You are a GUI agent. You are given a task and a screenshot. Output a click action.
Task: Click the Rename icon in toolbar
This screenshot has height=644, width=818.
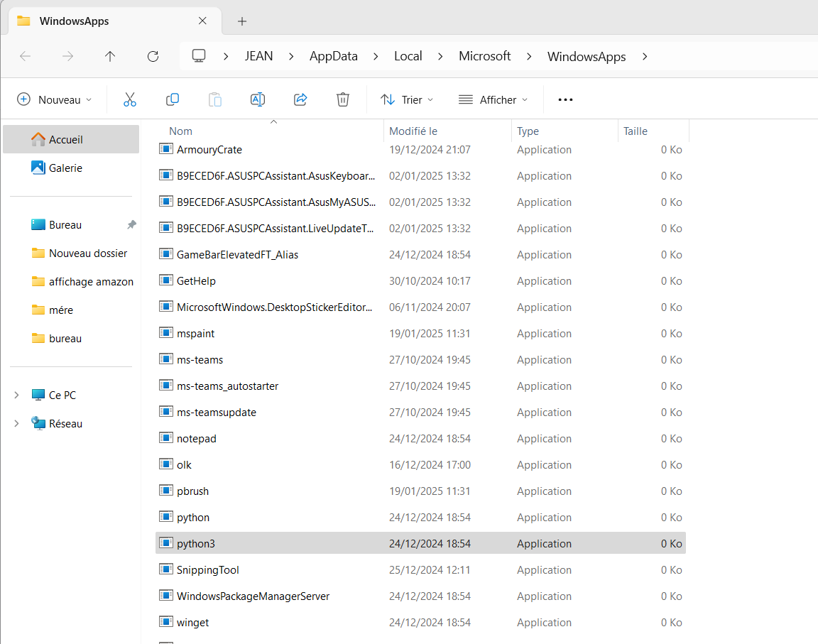click(258, 99)
